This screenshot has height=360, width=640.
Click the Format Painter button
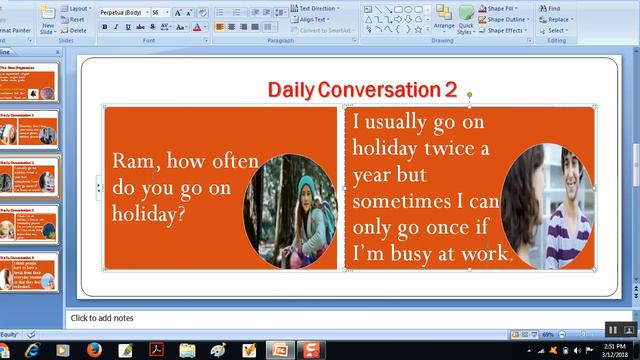(x=15, y=30)
